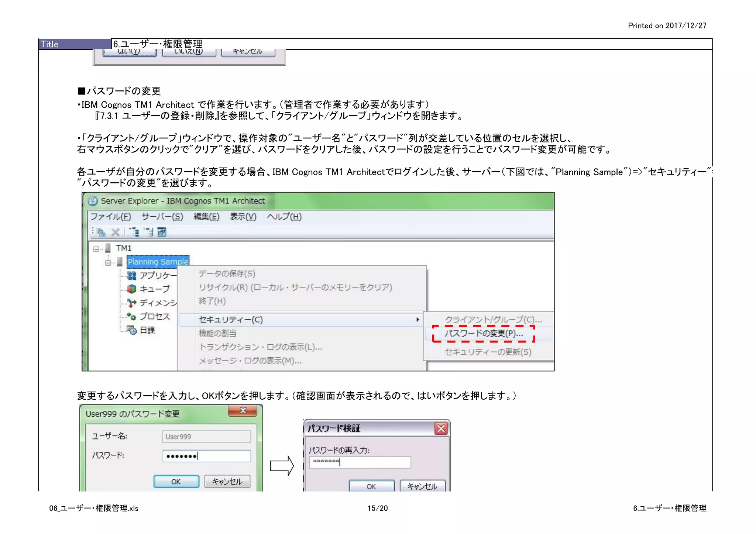The image size is (756, 534).
Task: Click the properties window toolbar icon
Action: (x=162, y=232)
